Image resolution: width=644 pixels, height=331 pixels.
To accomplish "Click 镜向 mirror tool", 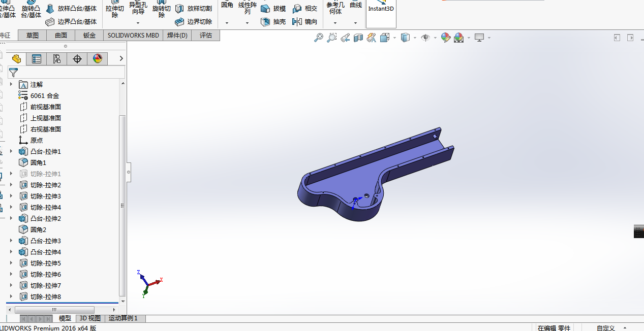I will click(305, 22).
